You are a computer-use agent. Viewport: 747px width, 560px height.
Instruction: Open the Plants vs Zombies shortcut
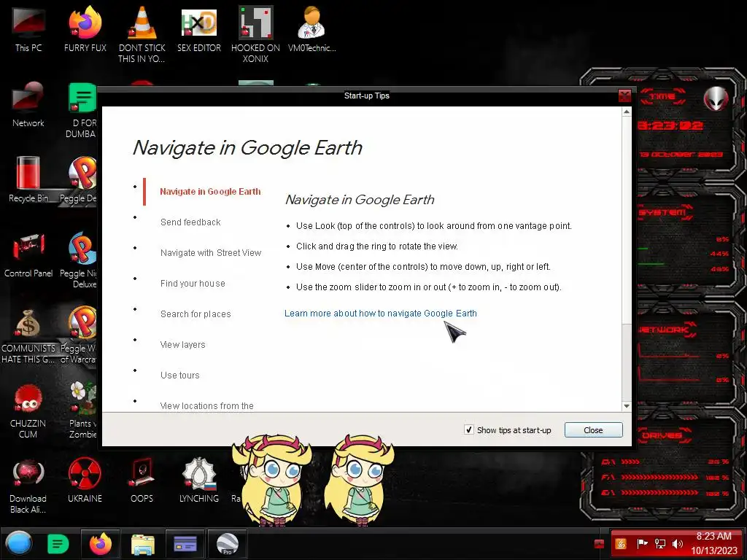tap(82, 411)
